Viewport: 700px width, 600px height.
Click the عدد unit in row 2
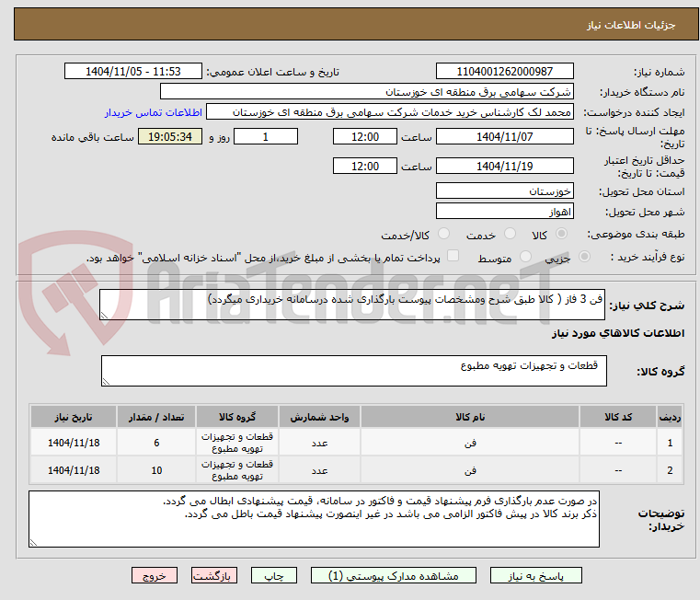tap(319, 470)
